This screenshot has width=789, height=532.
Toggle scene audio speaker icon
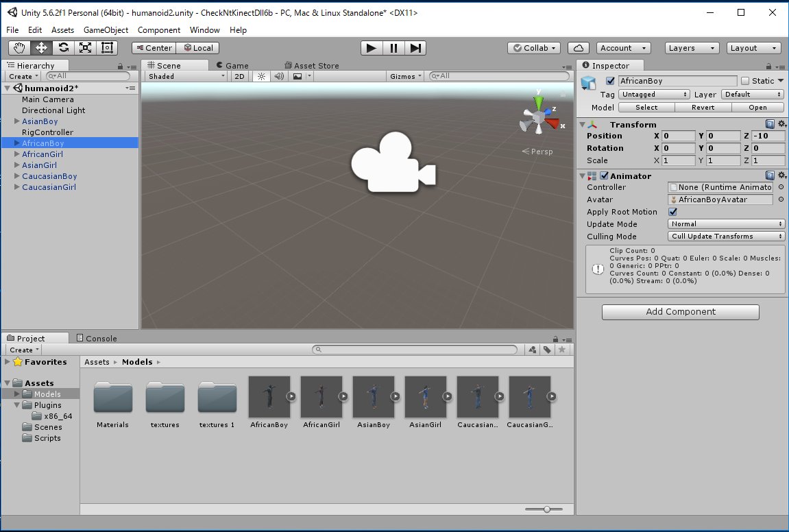pos(279,76)
